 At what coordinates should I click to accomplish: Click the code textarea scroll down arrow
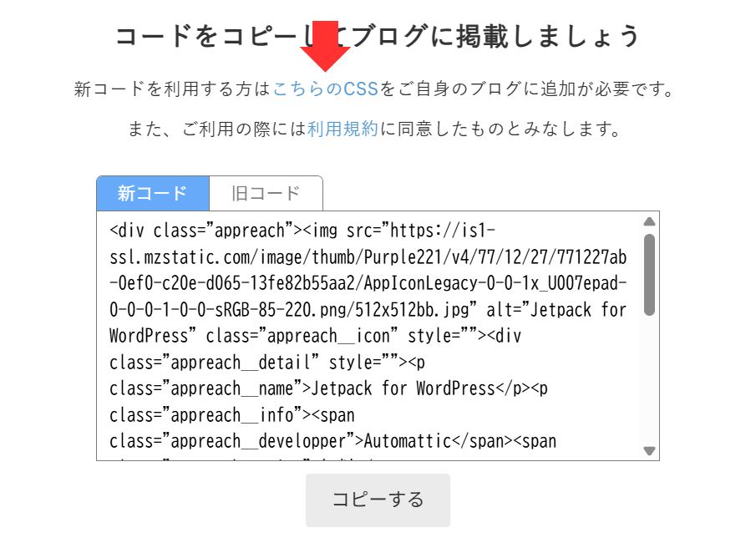click(x=649, y=451)
